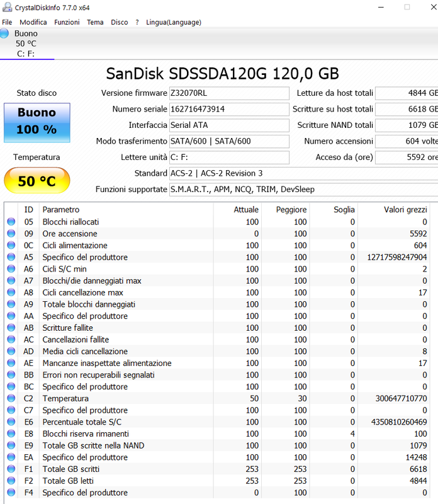Click the Interfaccia field Serial ATA
This screenshot has width=438, height=504.
point(229,125)
